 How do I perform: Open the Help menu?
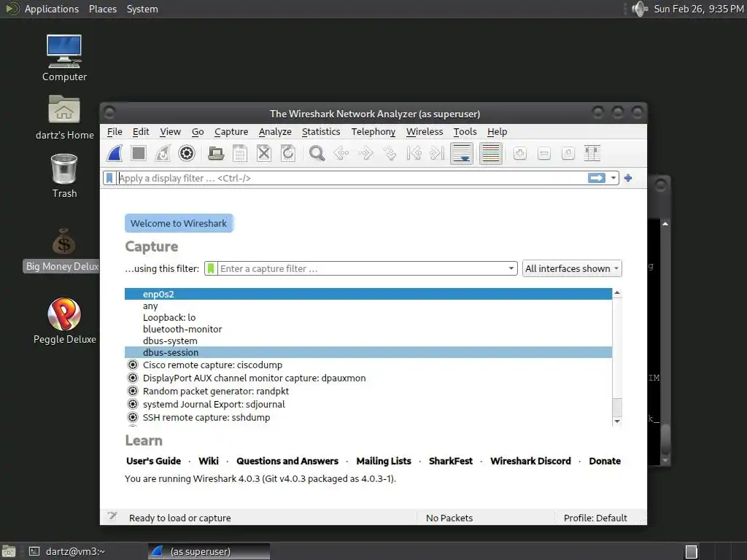pyautogui.click(x=497, y=132)
